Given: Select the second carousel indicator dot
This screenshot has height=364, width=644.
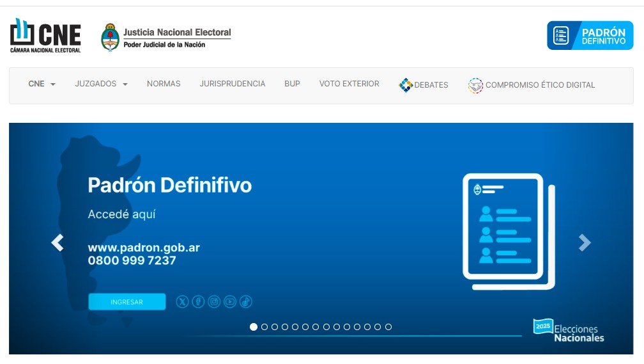Looking at the screenshot, I should 264,327.
